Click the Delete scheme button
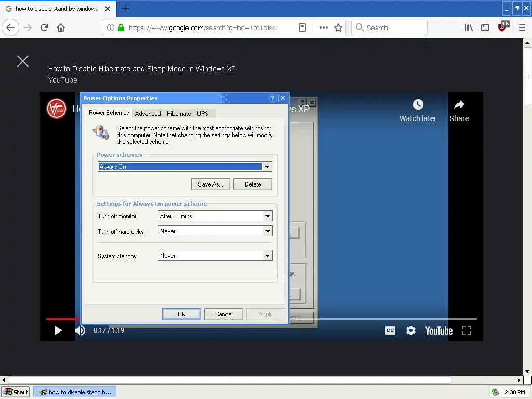Image resolution: width=532 pixels, height=399 pixels. [x=252, y=184]
